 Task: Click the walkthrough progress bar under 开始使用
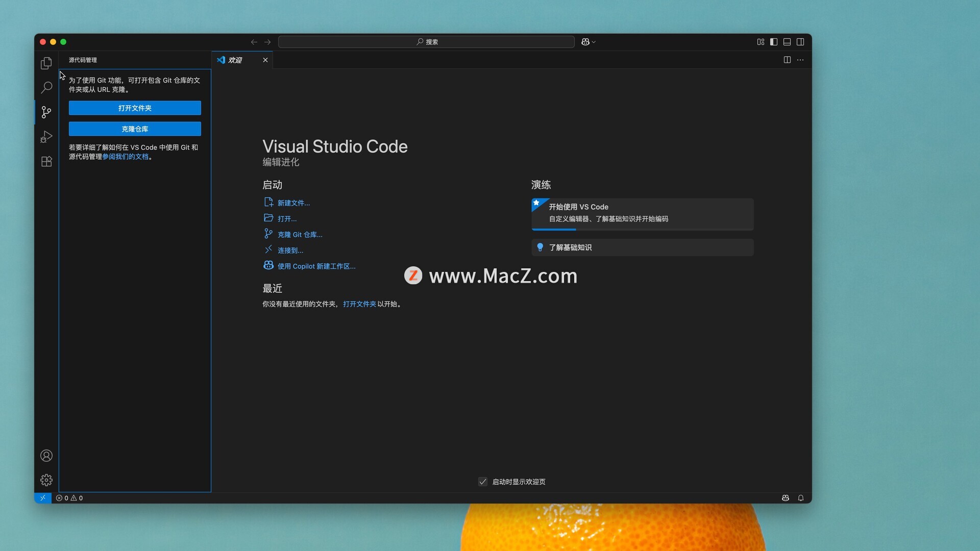pyautogui.click(x=642, y=230)
